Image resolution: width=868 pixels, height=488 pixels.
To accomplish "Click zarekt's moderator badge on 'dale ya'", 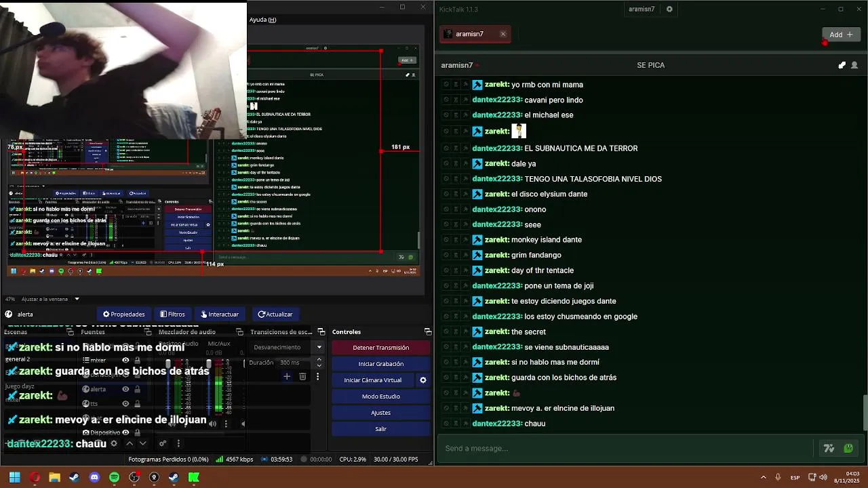I will [x=477, y=163].
